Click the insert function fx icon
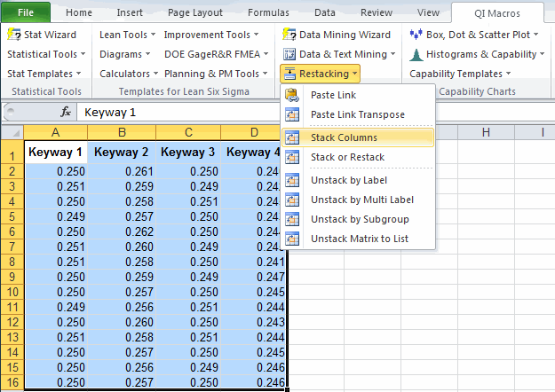Screen dimensions: 555x392 pyautogui.click(x=65, y=113)
